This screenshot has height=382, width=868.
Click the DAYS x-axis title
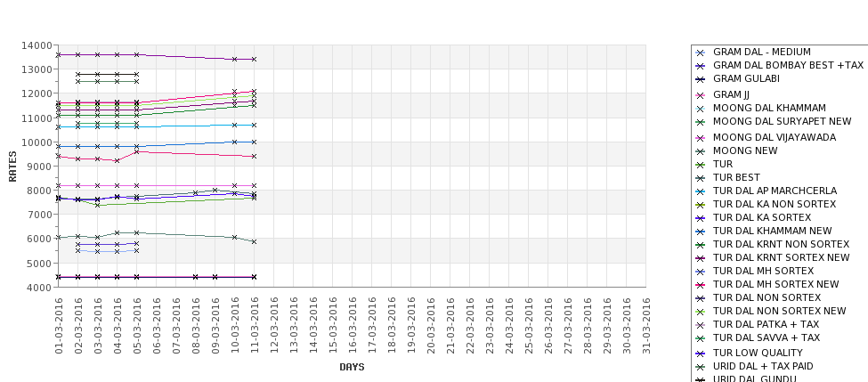[x=352, y=367]
